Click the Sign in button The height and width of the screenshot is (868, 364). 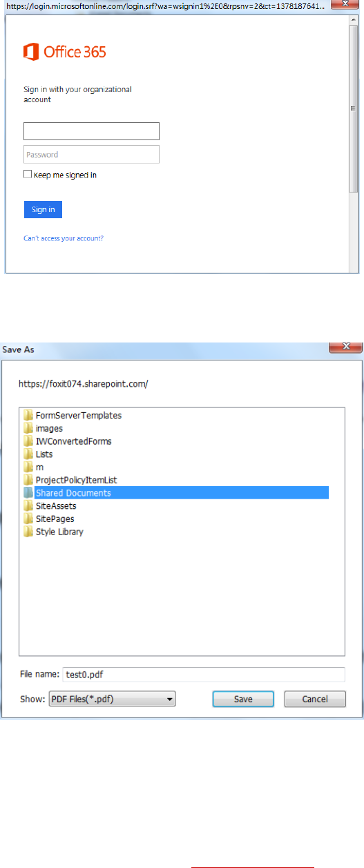click(x=43, y=209)
